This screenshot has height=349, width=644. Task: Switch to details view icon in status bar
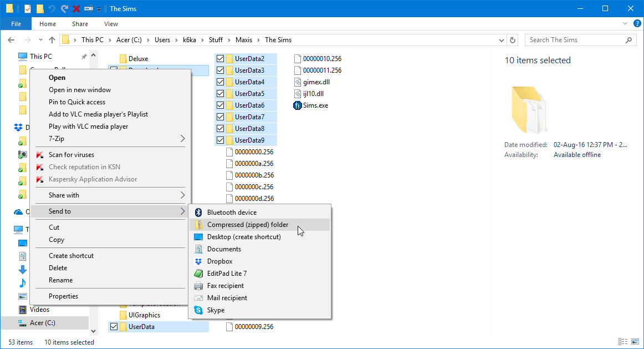tap(622, 342)
